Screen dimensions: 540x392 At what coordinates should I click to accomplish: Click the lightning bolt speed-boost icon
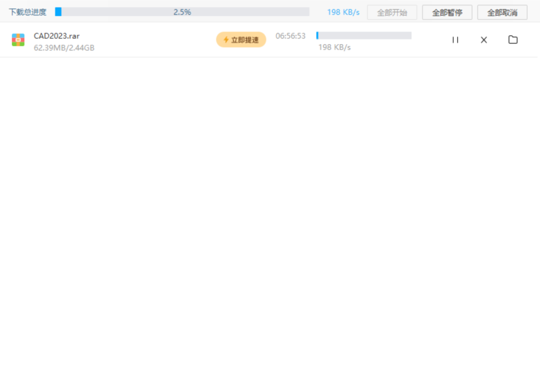pyautogui.click(x=226, y=40)
